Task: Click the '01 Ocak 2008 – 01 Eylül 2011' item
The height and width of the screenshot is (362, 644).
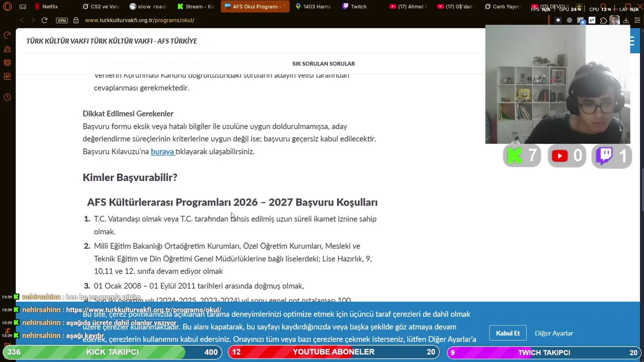Action: click(x=199, y=286)
